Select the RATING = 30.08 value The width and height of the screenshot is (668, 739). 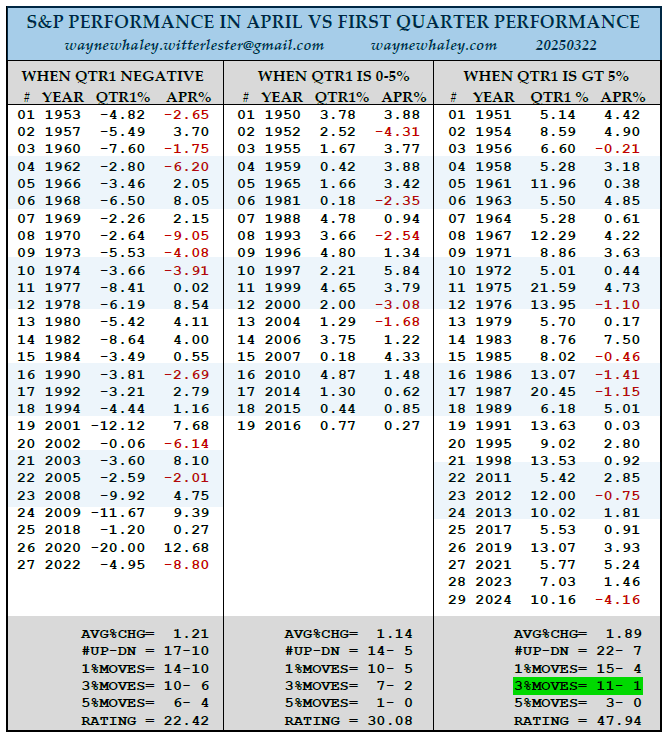348,721
